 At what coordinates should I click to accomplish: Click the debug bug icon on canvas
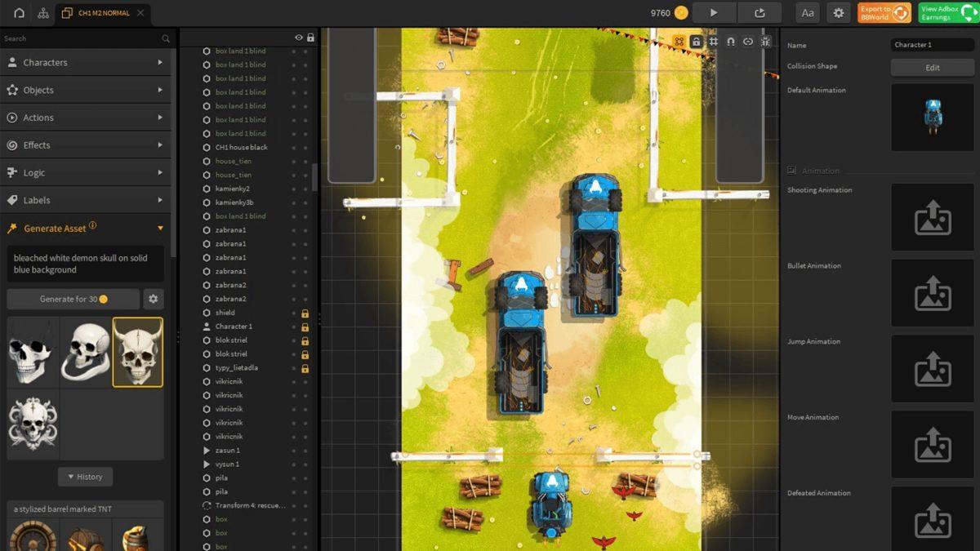pyautogui.click(x=765, y=42)
